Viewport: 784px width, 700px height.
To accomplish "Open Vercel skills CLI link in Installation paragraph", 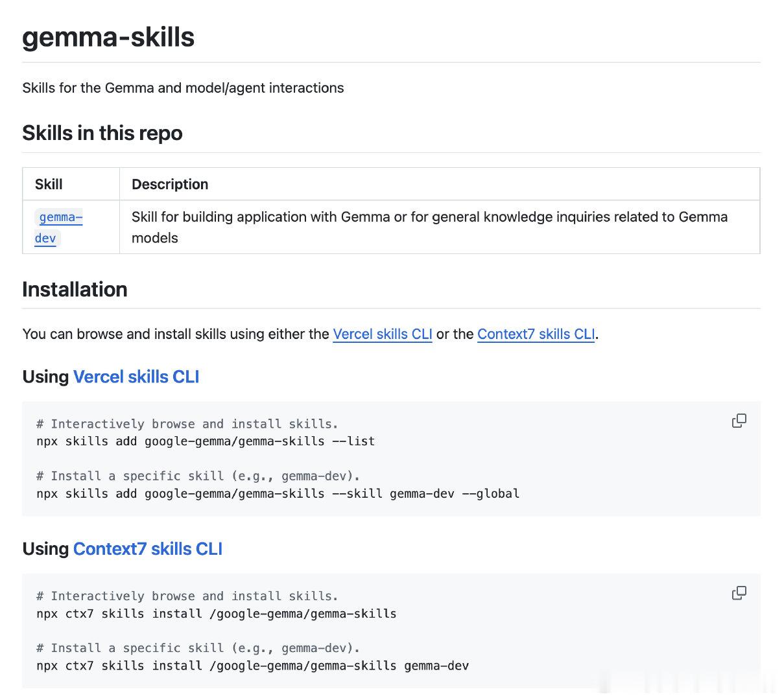I will click(x=383, y=334).
